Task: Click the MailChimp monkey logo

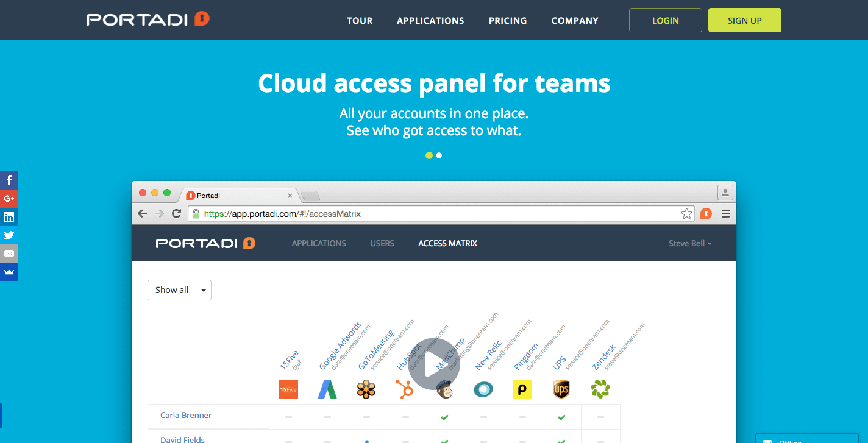Action: click(x=444, y=389)
